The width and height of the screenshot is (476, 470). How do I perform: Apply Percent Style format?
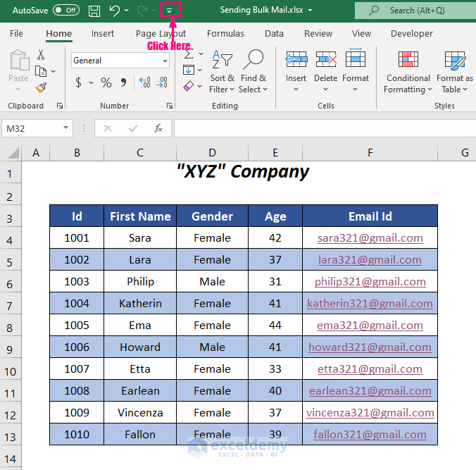[x=106, y=82]
